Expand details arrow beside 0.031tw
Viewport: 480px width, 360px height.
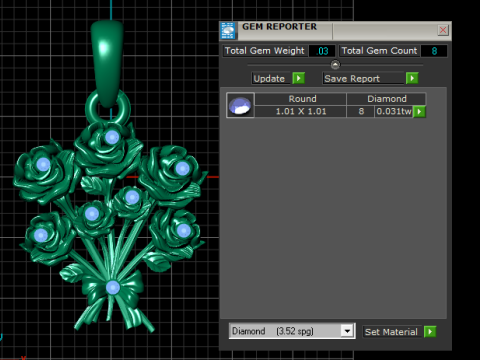click(419, 111)
